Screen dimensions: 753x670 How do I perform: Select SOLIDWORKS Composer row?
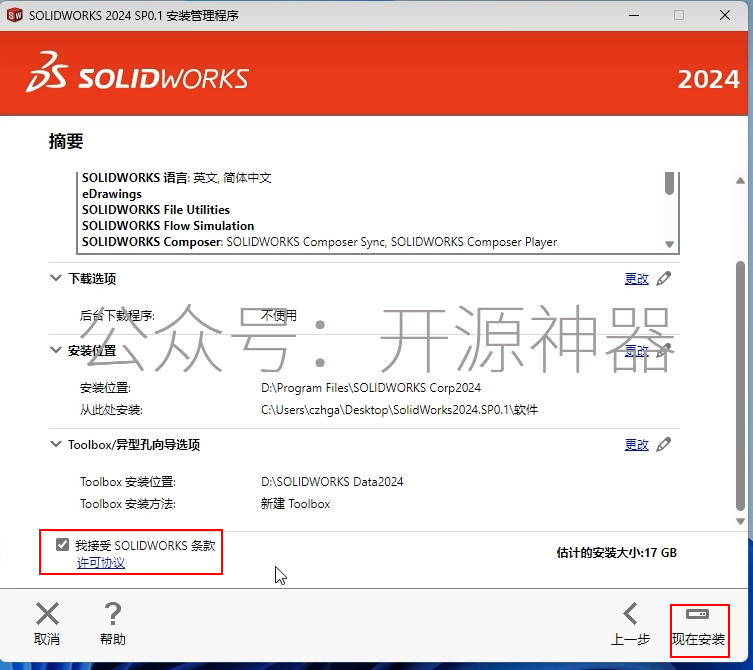tap(319, 242)
